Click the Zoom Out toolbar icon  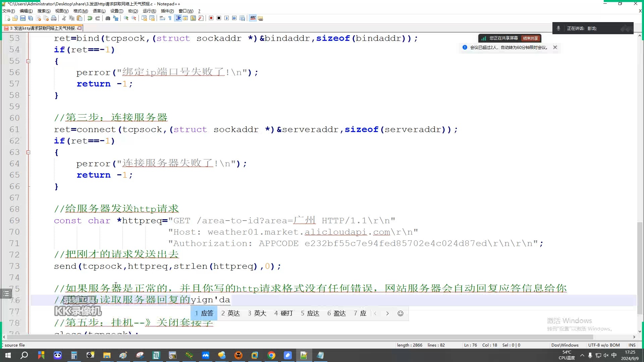[x=134, y=18]
